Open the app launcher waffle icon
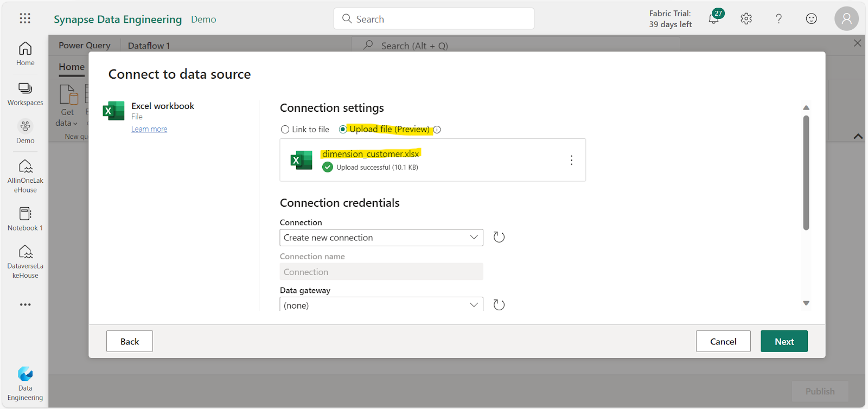Screen dimensions: 868x409 click(25, 18)
